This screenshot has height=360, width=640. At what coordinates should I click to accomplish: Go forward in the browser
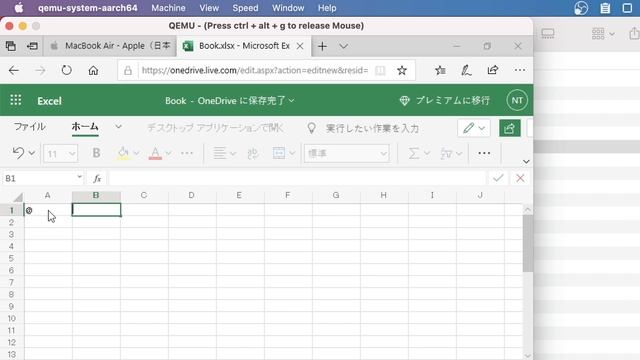(40, 70)
